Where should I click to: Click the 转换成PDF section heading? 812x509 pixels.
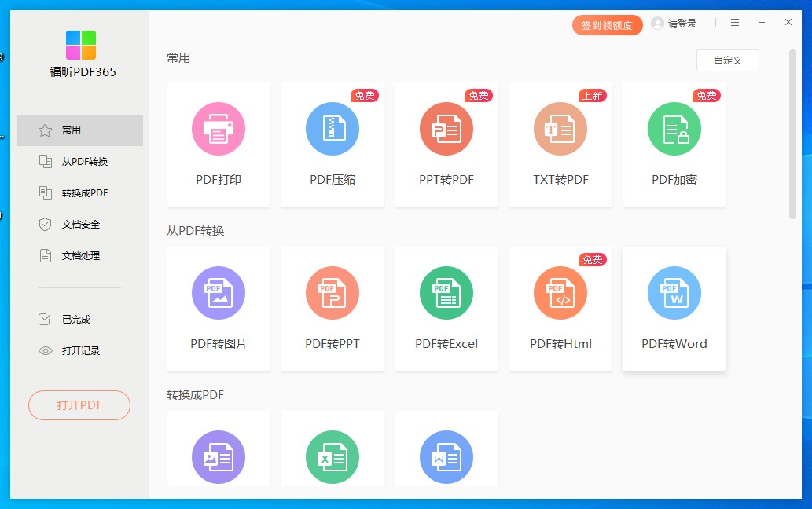(195, 395)
